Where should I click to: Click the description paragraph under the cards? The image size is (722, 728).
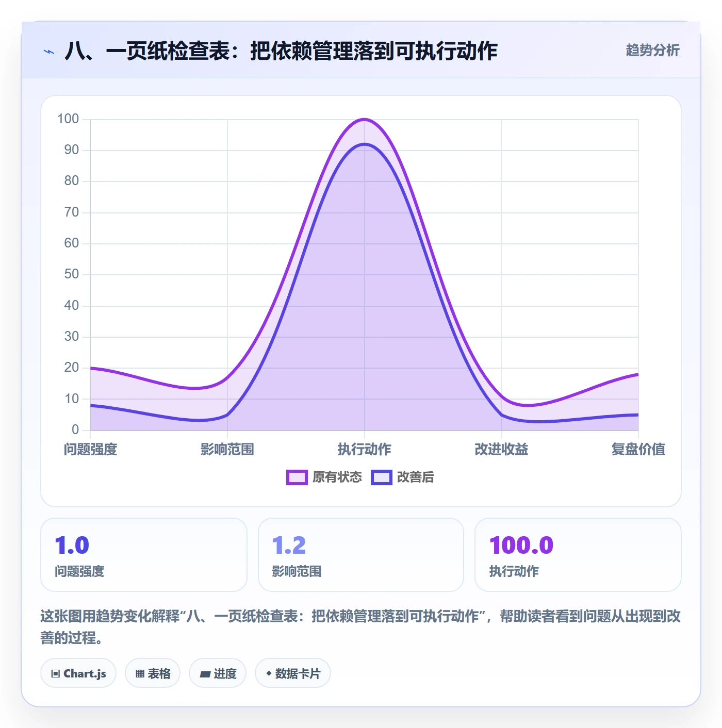360,626
